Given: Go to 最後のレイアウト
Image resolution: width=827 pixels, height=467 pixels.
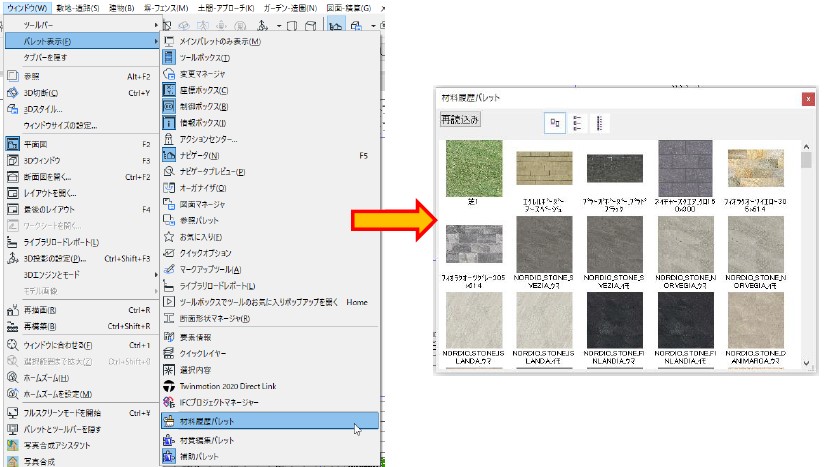Looking at the screenshot, I should point(82,209).
